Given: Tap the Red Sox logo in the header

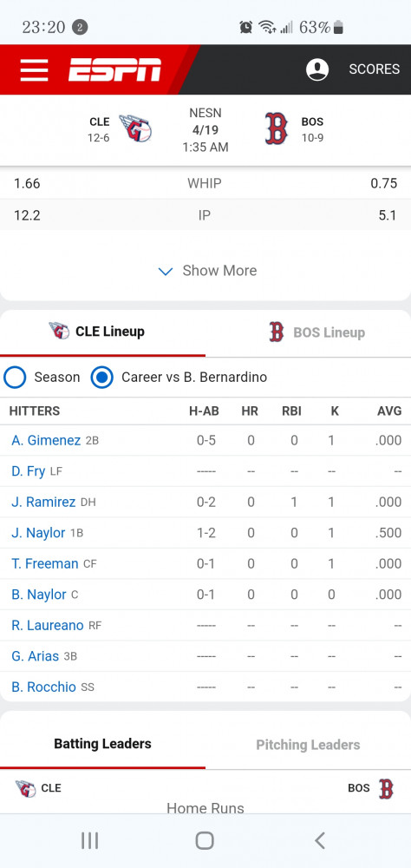Looking at the screenshot, I should pyautogui.click(x=276, y=128).
